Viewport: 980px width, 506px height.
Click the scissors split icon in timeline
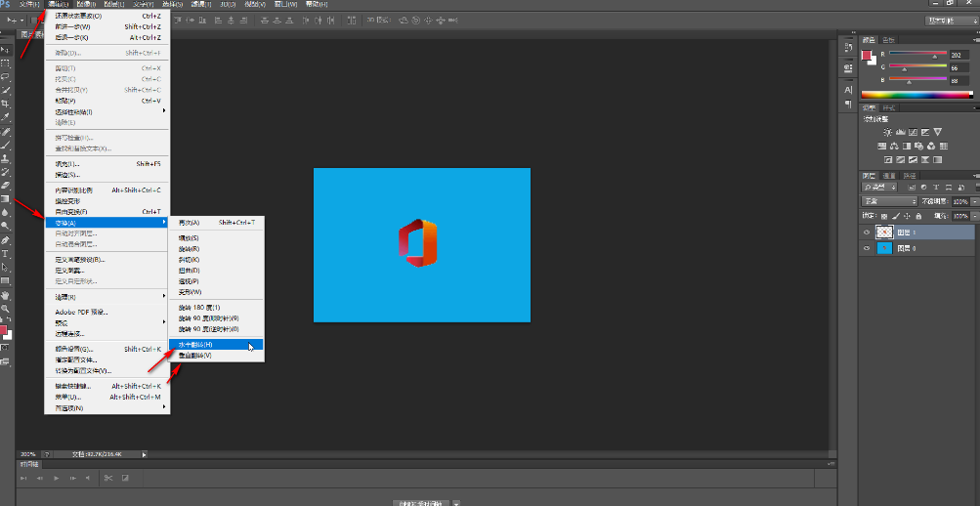(x=108, y=478)
